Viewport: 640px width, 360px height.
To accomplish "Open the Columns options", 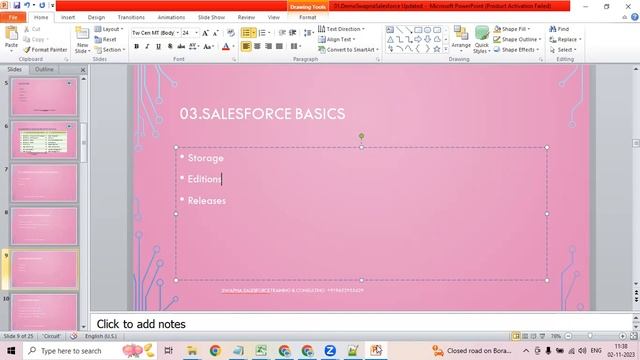I will (296, 46).
